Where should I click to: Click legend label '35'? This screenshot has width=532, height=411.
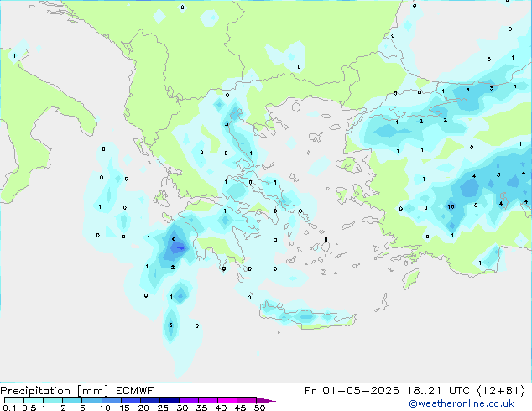click(201, 408)
